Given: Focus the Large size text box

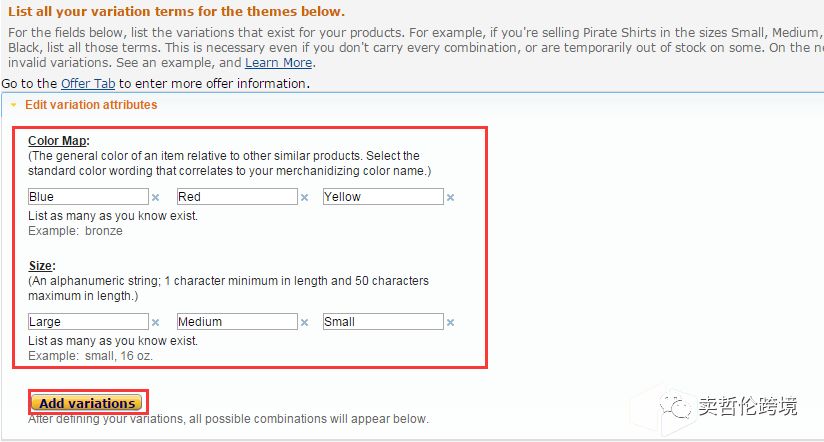Looking at the screenshot, I should tap(88, 322).
